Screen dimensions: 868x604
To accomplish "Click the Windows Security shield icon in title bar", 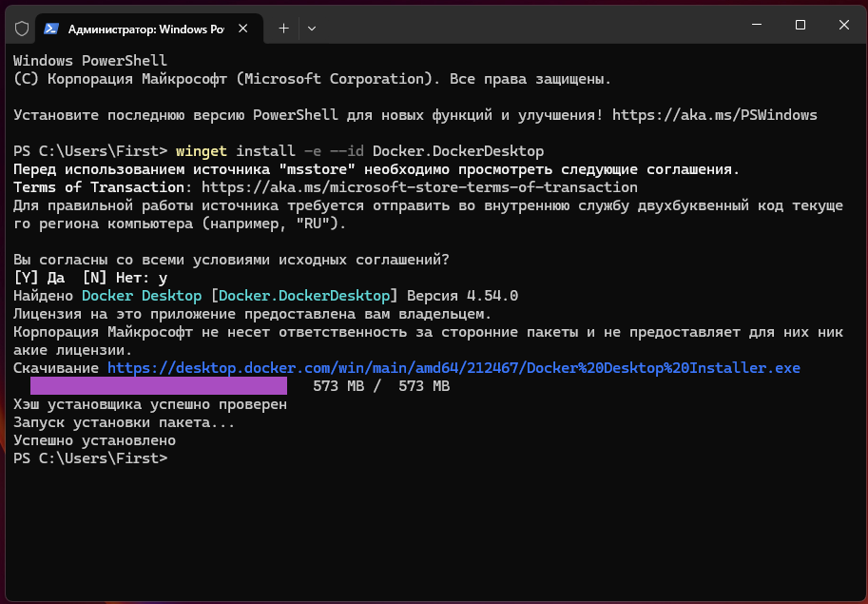I will 23,29.
